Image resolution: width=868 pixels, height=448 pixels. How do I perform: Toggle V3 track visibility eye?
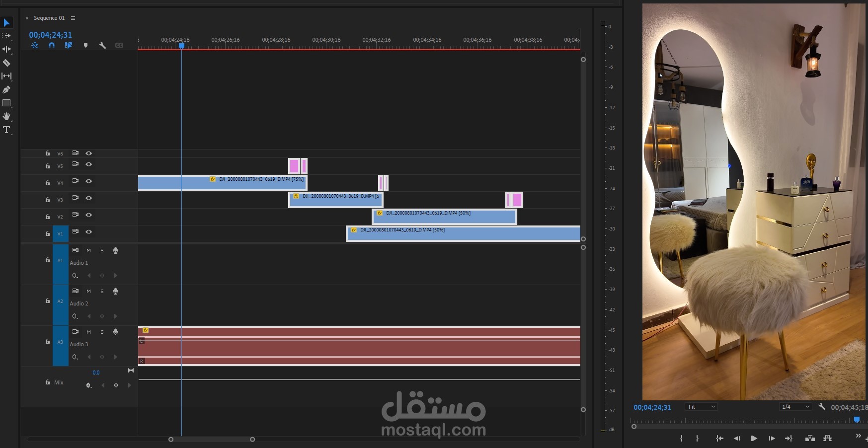pos(88,198)
